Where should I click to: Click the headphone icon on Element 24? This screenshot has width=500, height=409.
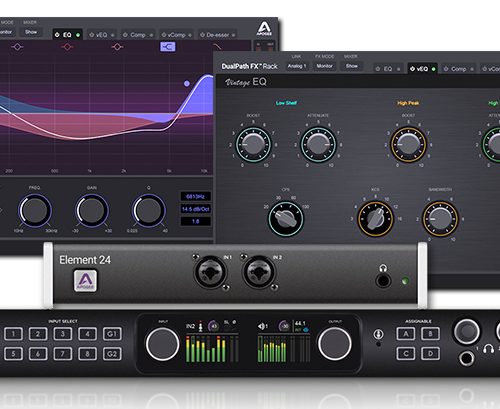click(x=383, y=268)
